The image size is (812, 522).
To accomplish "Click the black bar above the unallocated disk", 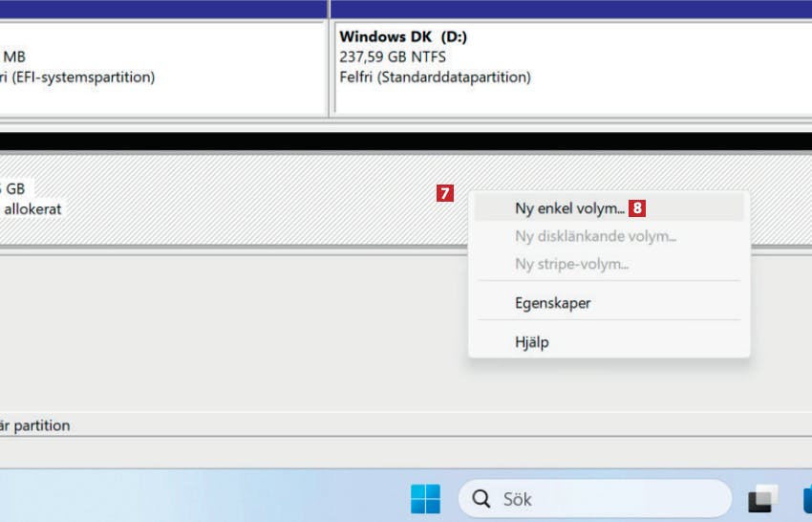I will 406,141.
